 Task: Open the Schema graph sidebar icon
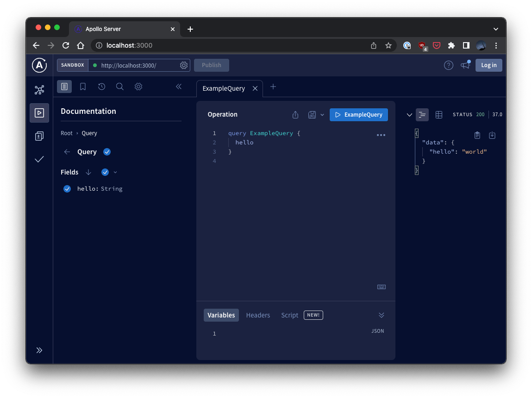point(39,90)
